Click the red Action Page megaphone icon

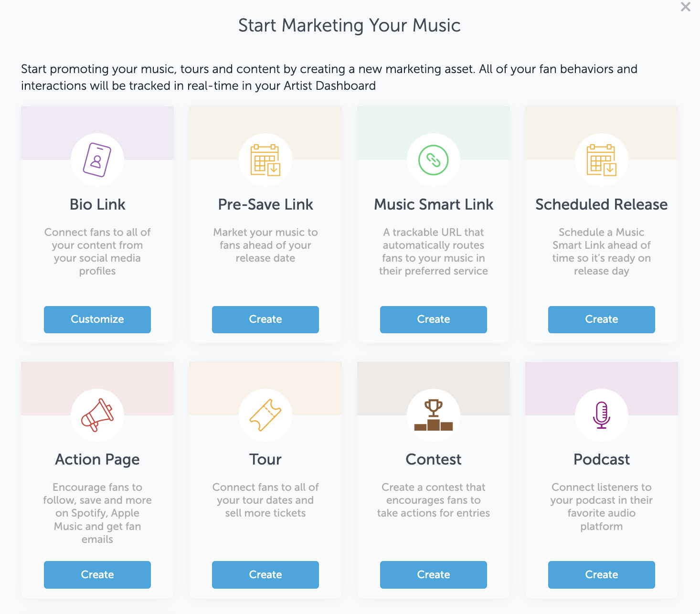click(x=97, y=415)
